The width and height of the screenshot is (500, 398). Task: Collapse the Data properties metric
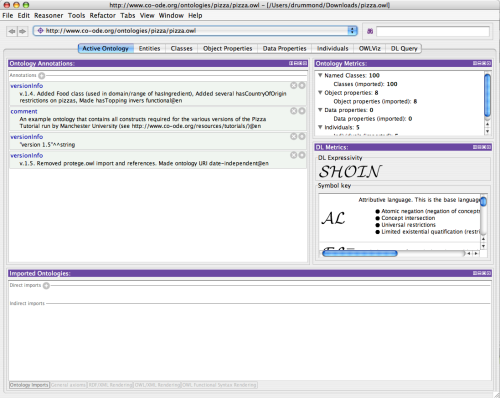[x=320, y=110]
